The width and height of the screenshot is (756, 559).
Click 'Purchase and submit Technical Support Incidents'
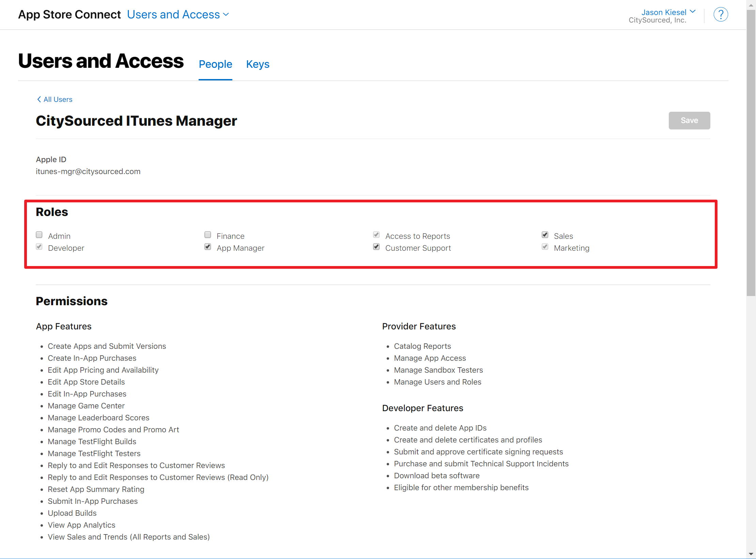tap(481, 464)
